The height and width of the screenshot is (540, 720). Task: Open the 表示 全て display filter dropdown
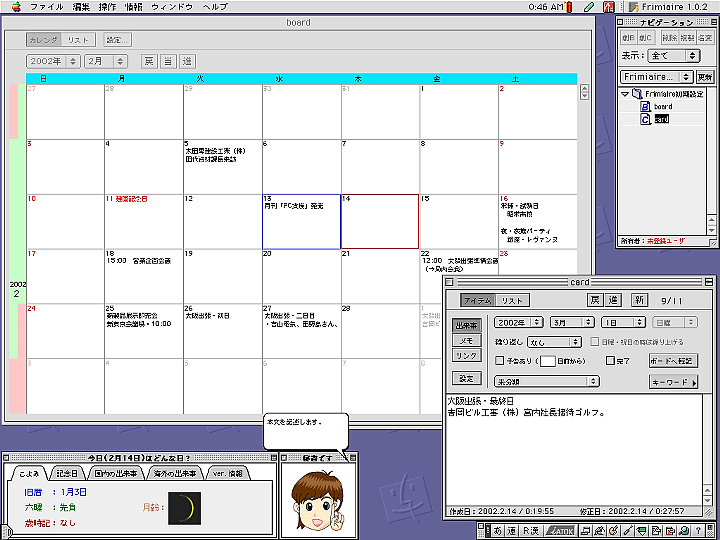pyautogui.click(x=673, y=56)
